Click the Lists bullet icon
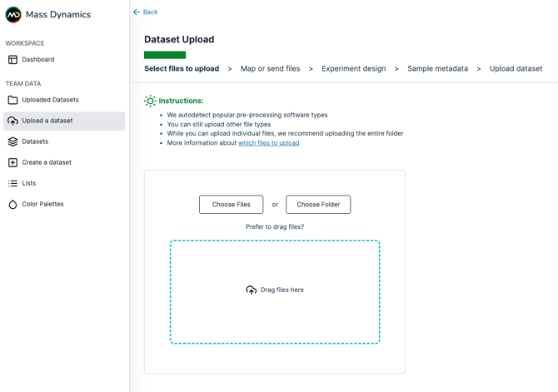The height and width of the screenshot is (392, 558). [12, 183]
